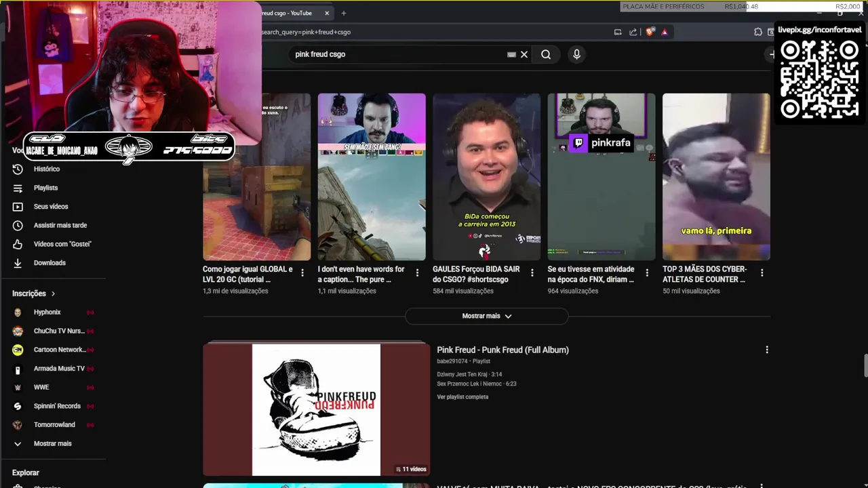Expand shorts shelf with Mostrar mais button
Image resolution: width=868 pixels, height=488 pixels.
tap(486, 316)
